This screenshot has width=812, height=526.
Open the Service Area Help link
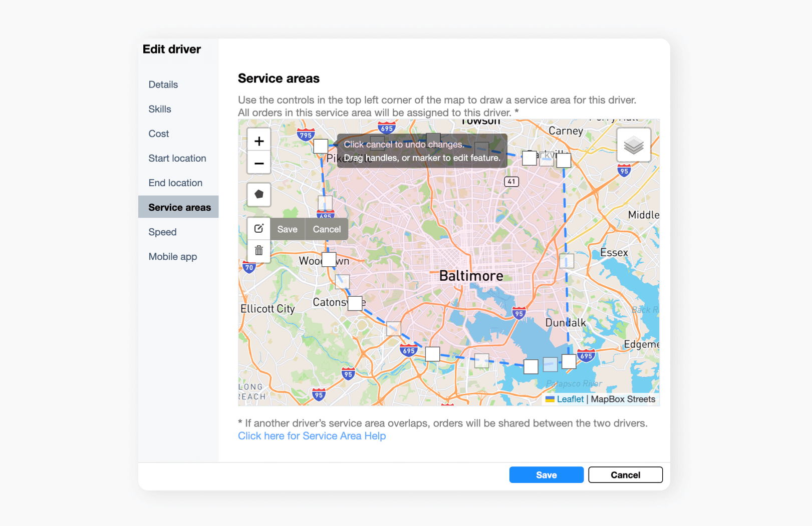[312, 435]
